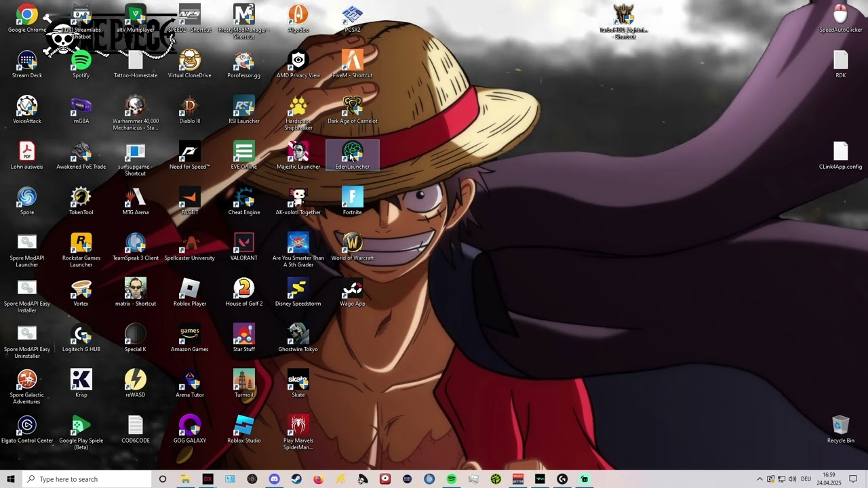
Task: Open the Cheat Engine shortcut
Action: pyautogui.click(x=244, y=200)
